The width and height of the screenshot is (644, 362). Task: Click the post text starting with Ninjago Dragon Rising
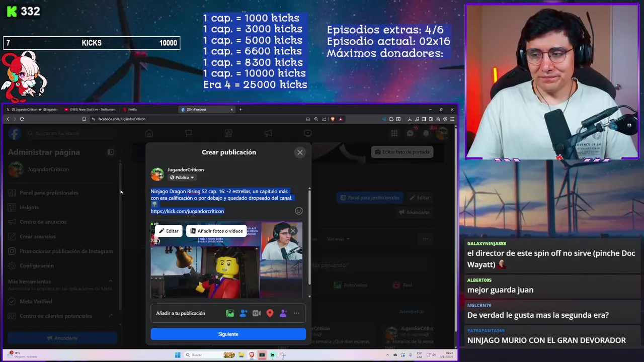[221, 195]
